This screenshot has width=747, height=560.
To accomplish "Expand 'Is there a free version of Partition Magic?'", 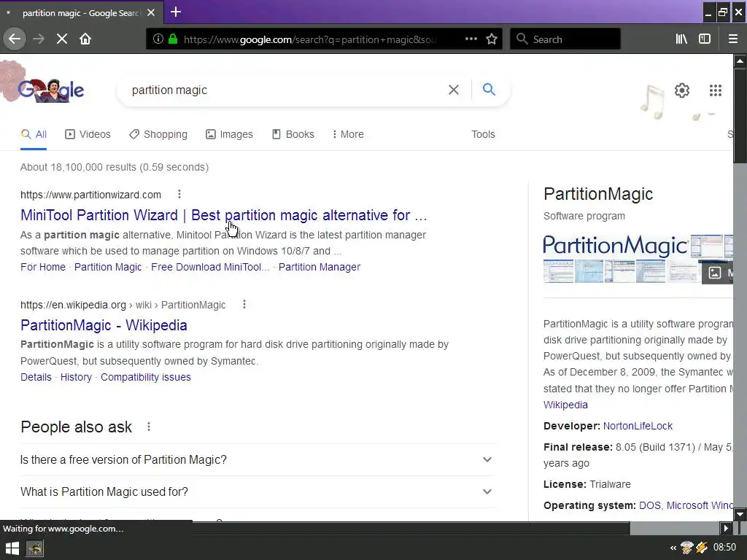I will [258, 459].
